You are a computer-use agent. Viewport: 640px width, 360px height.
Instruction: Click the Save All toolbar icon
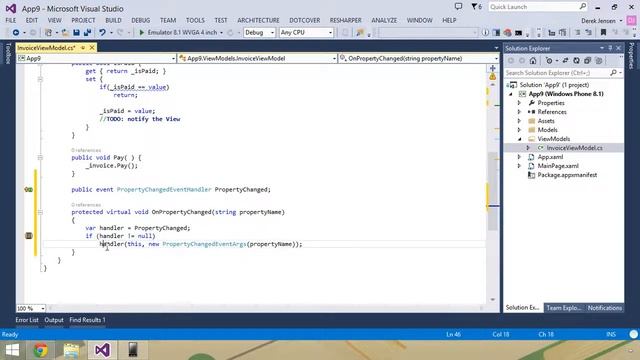87,32
